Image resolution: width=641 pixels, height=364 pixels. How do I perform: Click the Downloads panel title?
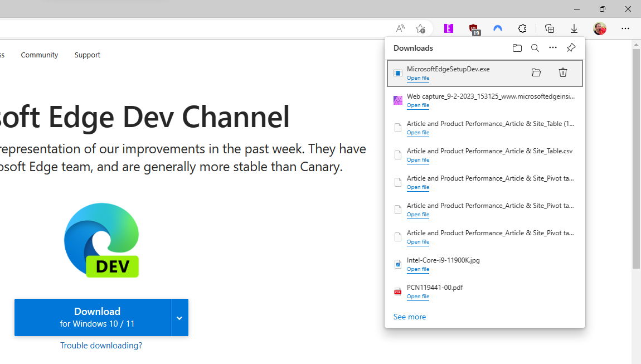pyautogui.click(x=413, y=48)
